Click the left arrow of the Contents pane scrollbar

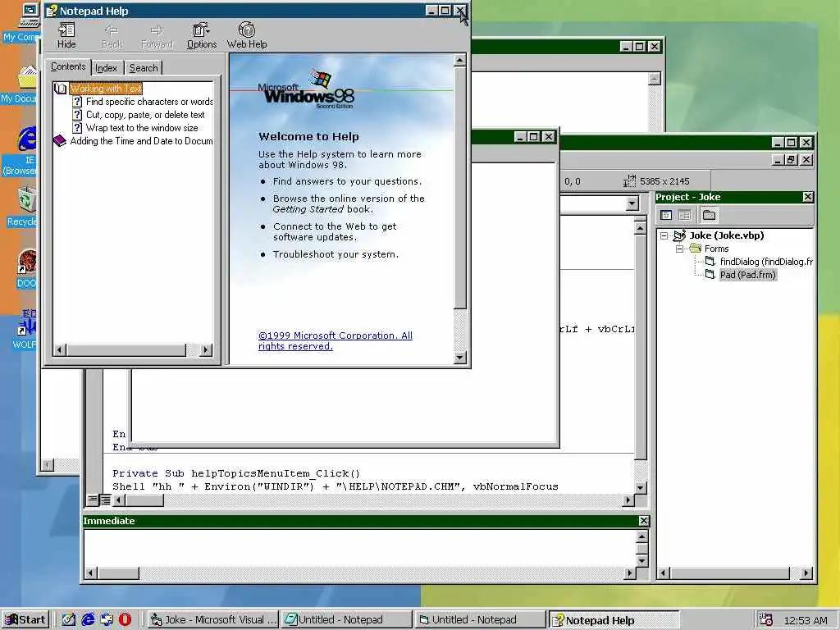[60, 349]
